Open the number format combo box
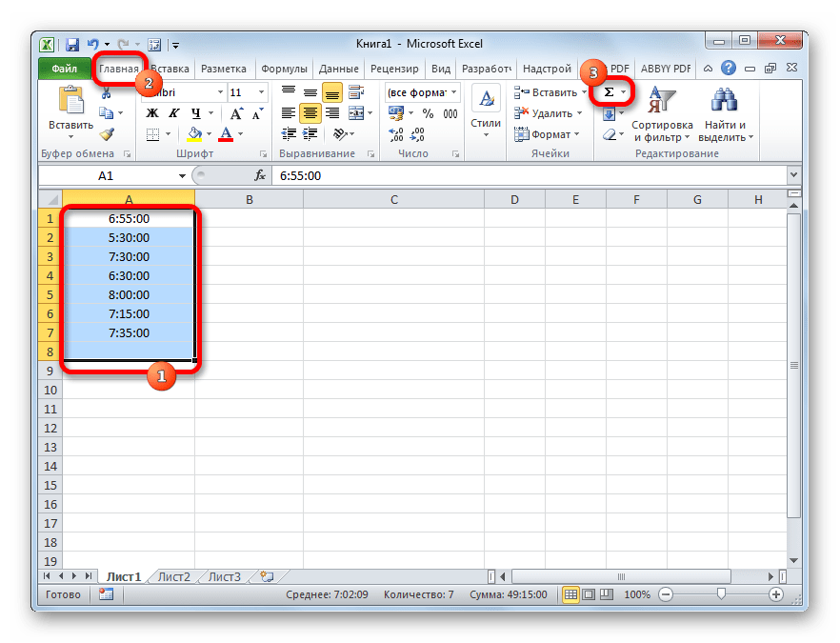Screen dimensions: 840x643 422,92
